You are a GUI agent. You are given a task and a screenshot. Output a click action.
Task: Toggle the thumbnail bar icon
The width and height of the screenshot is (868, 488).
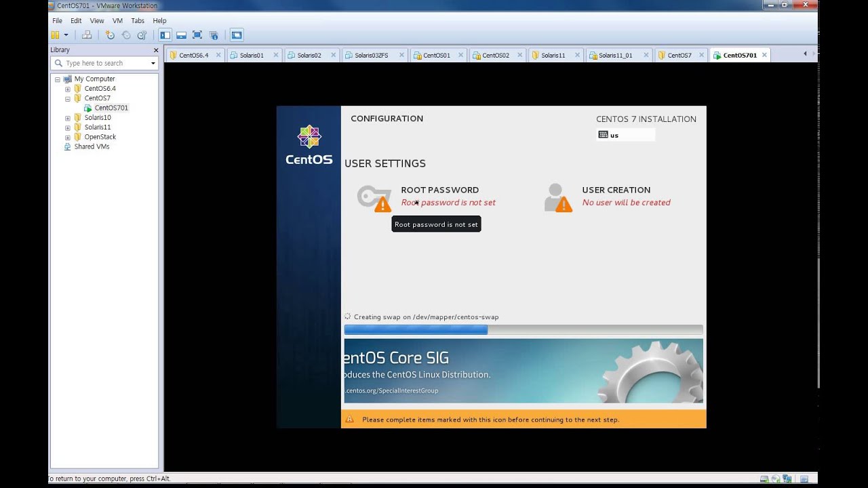coord(182,35)
